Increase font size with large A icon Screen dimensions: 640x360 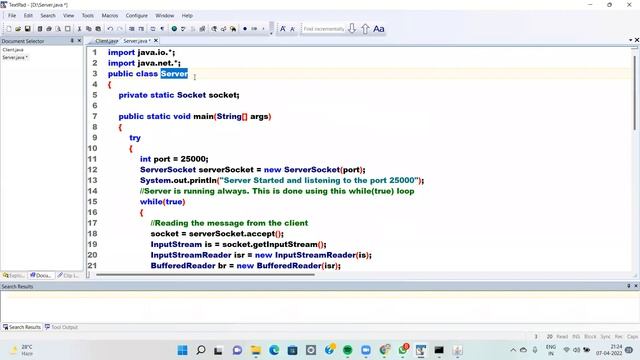(x=282, y=29)
